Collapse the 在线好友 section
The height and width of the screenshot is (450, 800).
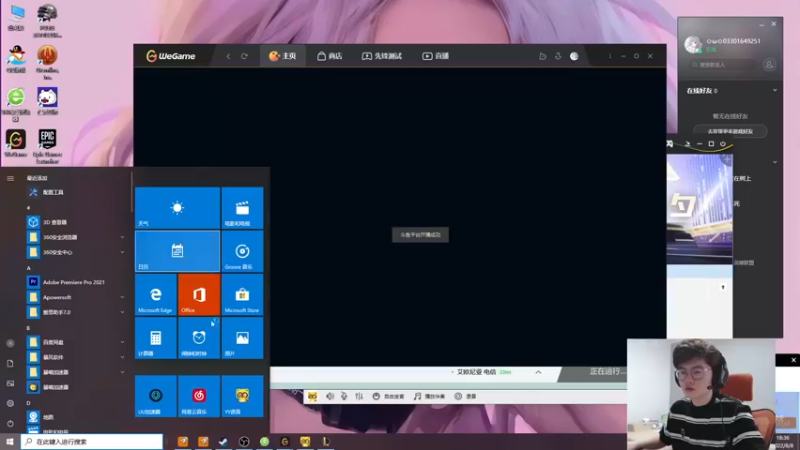775,90
